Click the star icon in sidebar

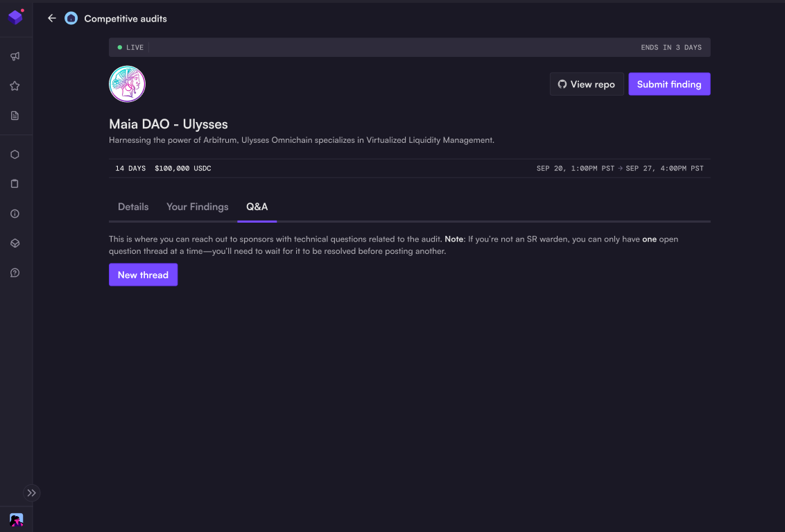(15, 86)
